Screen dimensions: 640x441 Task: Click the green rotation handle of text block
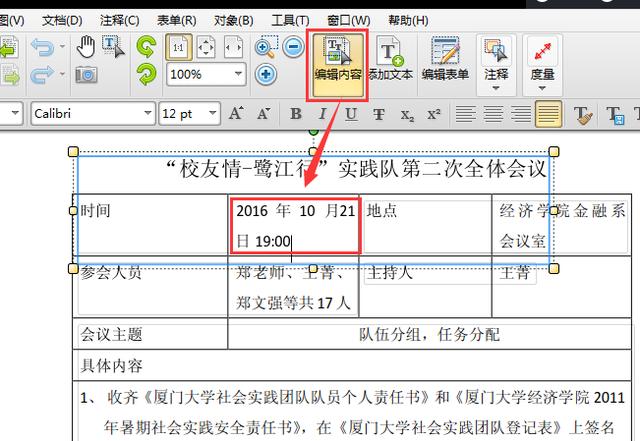(313, 131)
